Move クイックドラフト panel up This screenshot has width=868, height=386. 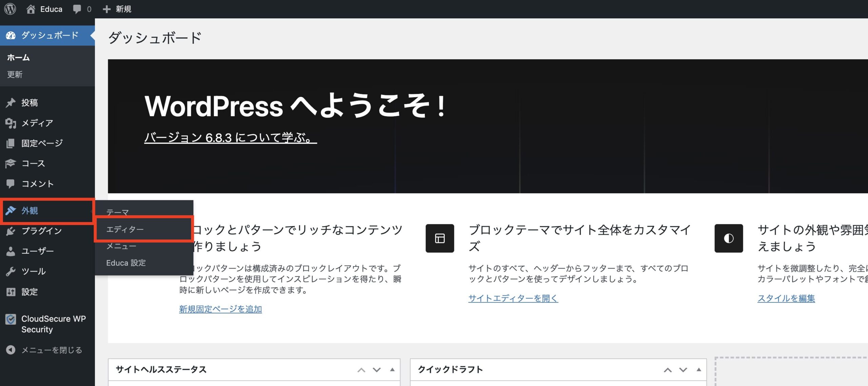668,370
